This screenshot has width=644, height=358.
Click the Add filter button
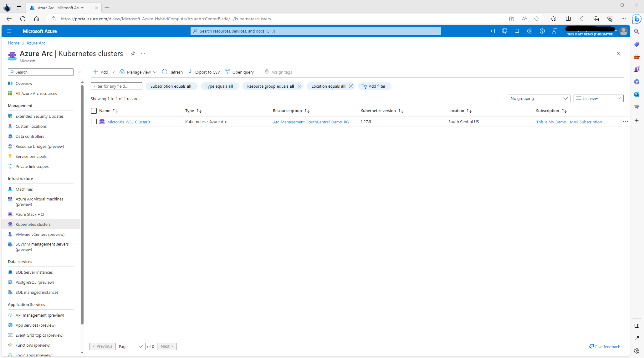pyautogui.click(x=374, y=86)
